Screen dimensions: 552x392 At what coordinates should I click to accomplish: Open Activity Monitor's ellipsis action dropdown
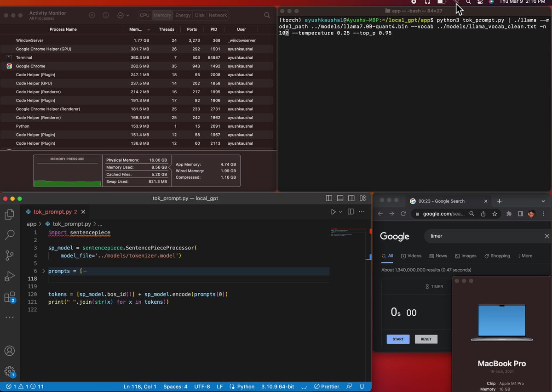tap(123, 15)
